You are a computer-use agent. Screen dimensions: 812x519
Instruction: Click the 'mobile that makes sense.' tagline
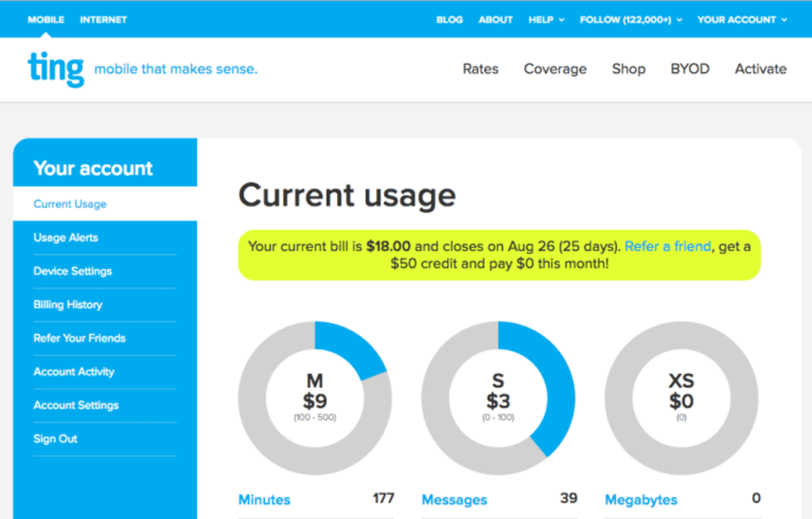[175, 69]
